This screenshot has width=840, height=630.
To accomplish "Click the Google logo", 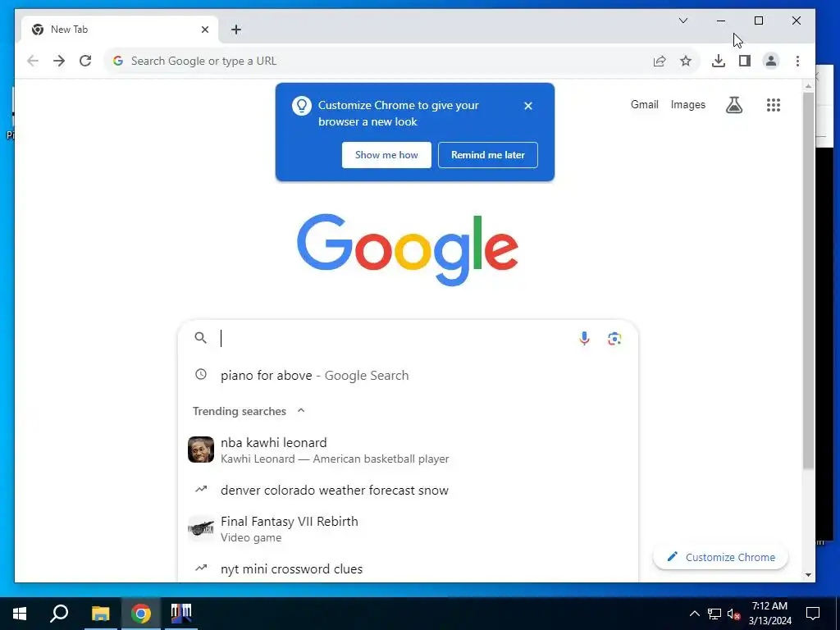I will pos(408,249).
